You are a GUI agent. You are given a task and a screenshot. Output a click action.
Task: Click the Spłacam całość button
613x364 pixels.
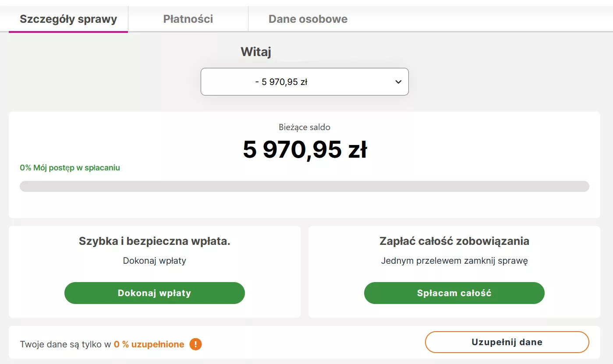pos(454,293)
